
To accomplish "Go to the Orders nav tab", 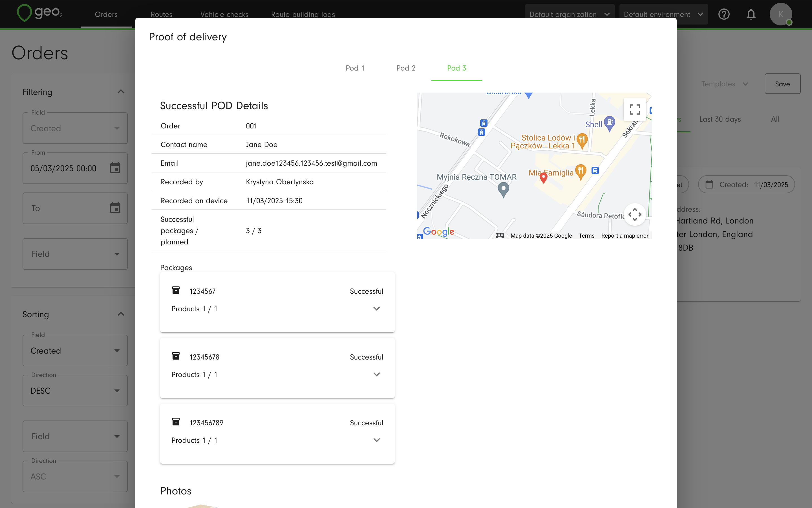I will [x=106, y=14].
